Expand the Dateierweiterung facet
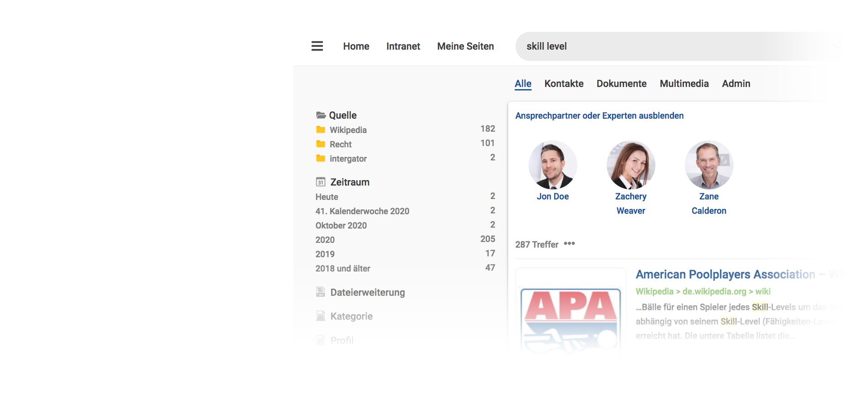Viewport: 868px width, 398px height. (x=368, y=293)
